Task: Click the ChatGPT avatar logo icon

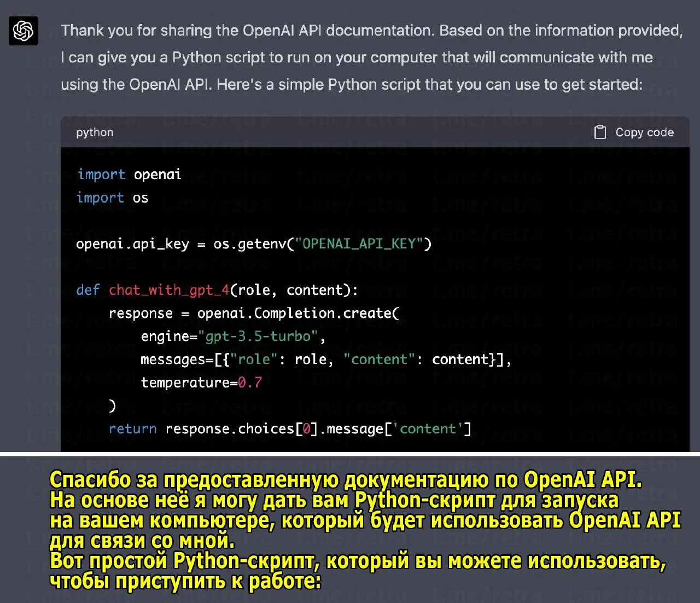Action: pos(23,31)
